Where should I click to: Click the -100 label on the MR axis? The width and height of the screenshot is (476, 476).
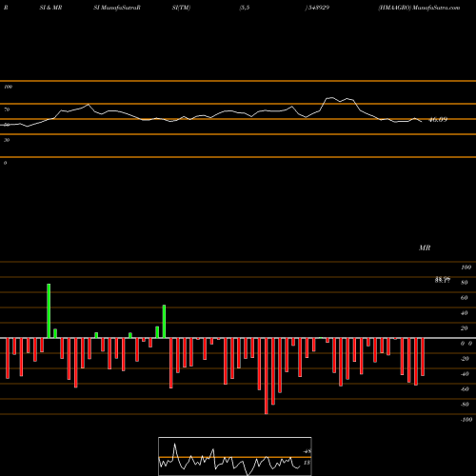466,420
